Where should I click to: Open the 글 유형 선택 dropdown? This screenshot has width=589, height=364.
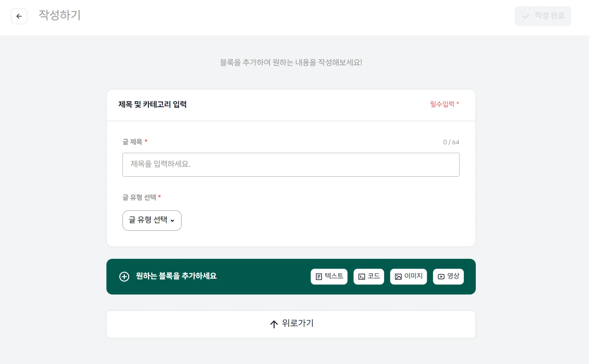tap(152, 220)
